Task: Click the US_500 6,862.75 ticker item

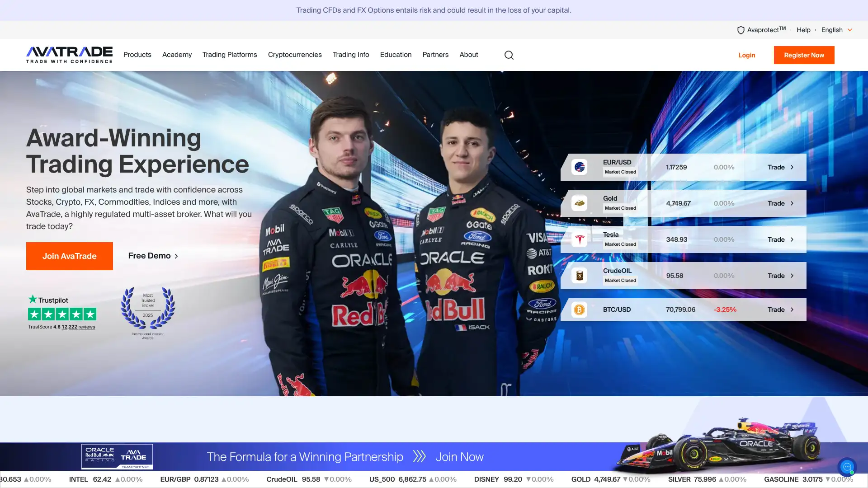Action: [x=413, y=479]
